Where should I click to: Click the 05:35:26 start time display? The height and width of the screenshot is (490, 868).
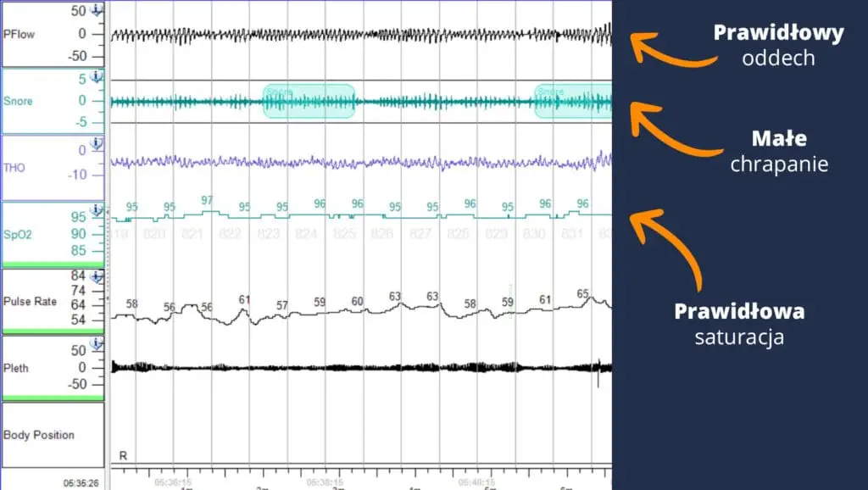coord(83,483)
